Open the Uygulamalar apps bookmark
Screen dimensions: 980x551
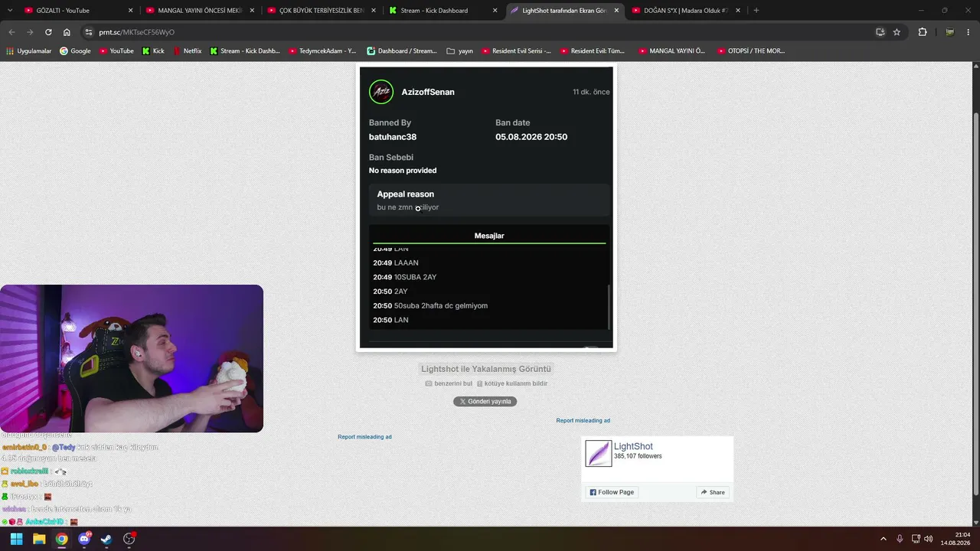click(x=29, y=51)
